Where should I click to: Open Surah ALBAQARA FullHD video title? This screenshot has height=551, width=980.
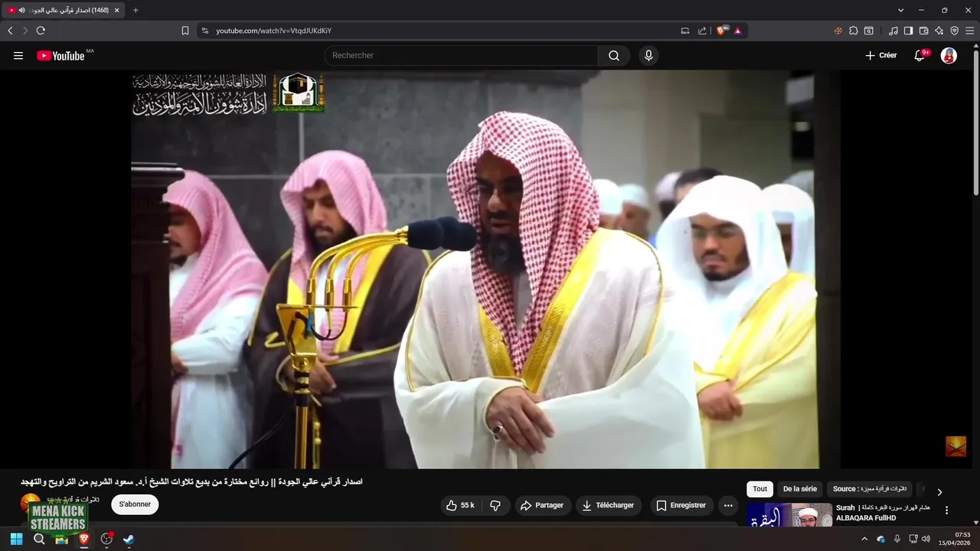click(883, 513)
